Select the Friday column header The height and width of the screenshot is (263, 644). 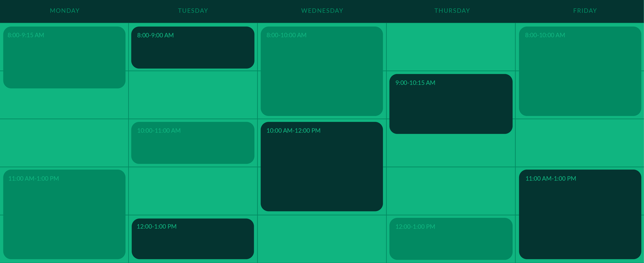585,11
